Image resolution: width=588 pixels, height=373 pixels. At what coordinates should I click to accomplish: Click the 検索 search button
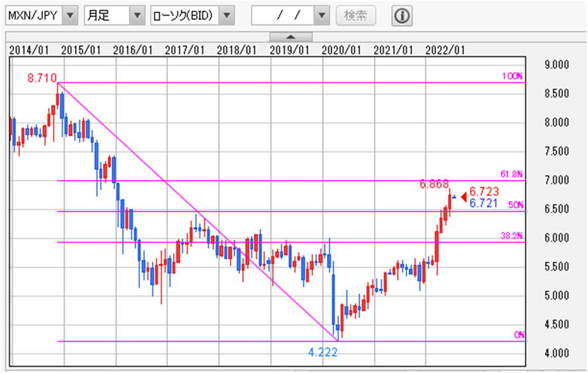[356, 15]
